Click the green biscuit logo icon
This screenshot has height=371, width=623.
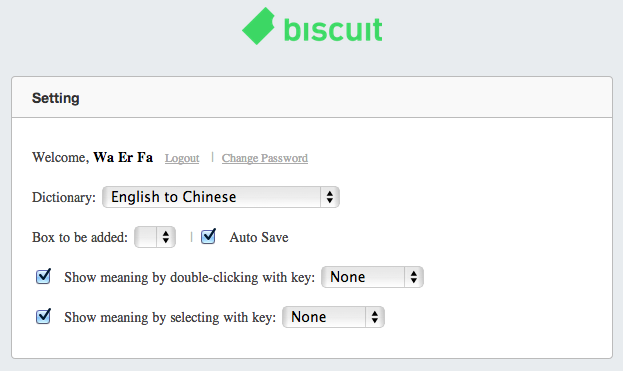click(258, 26)
